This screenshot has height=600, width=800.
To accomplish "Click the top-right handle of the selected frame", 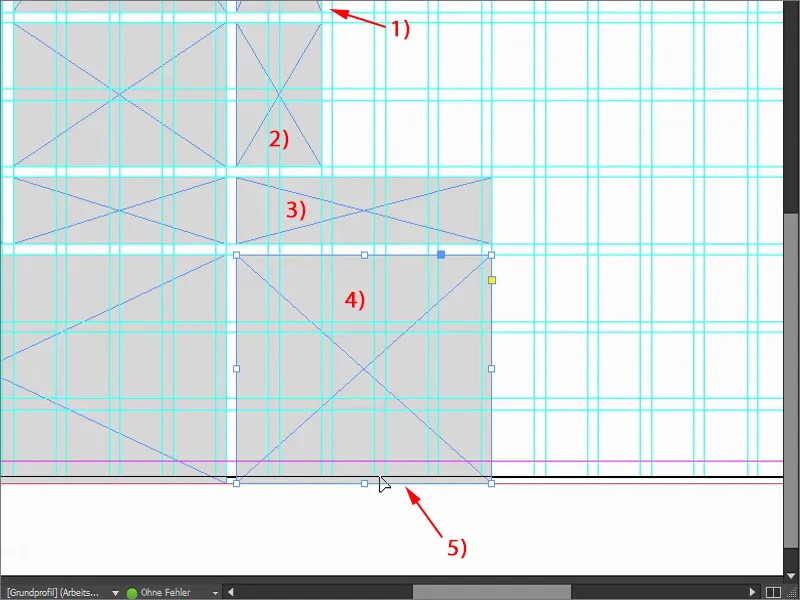I will click(x=491, y=255).
